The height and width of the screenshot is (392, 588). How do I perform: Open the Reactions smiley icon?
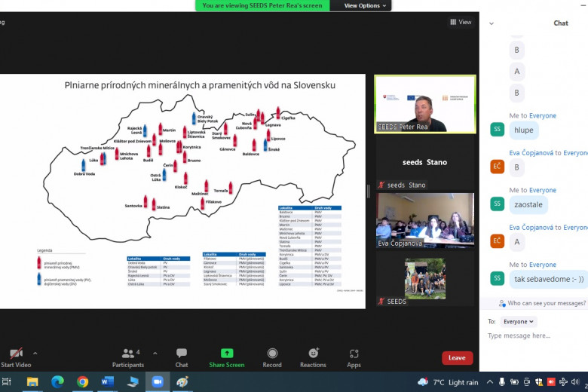(x=313, y=354)
